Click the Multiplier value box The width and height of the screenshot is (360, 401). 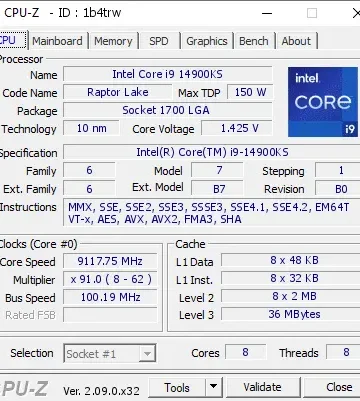click(x=110, y=279)
